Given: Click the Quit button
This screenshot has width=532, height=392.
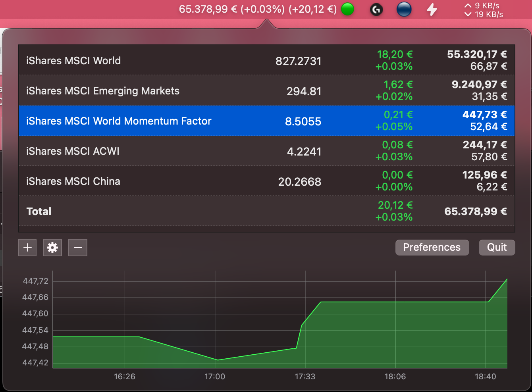Looking at the screenshot, I should tap(497, 247).
